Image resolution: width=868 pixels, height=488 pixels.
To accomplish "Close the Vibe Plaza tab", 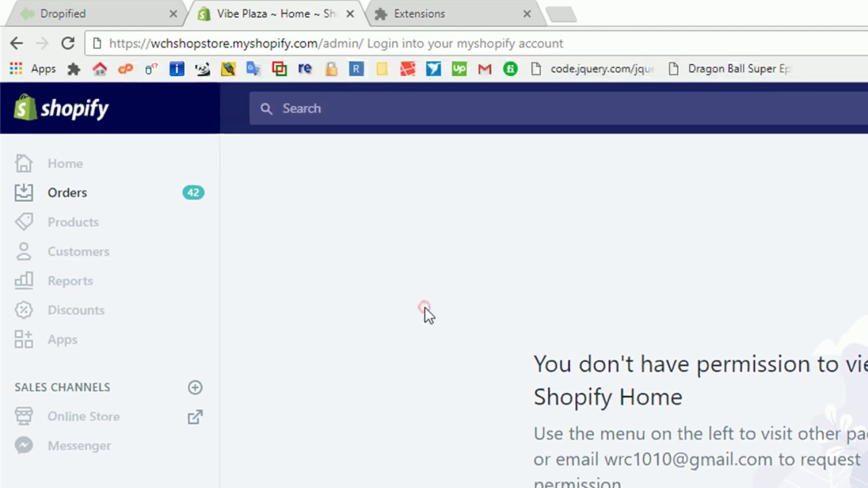I will coord(350,14).
